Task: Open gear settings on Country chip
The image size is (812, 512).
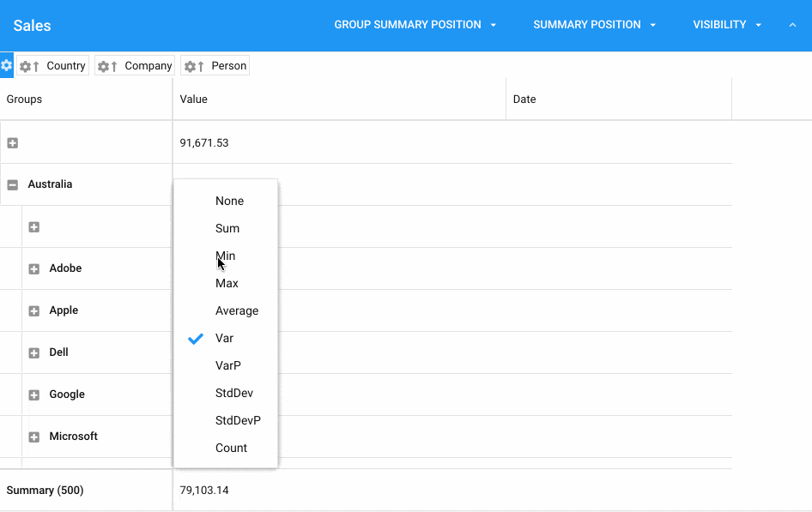Action: click(x=25, y=66)
